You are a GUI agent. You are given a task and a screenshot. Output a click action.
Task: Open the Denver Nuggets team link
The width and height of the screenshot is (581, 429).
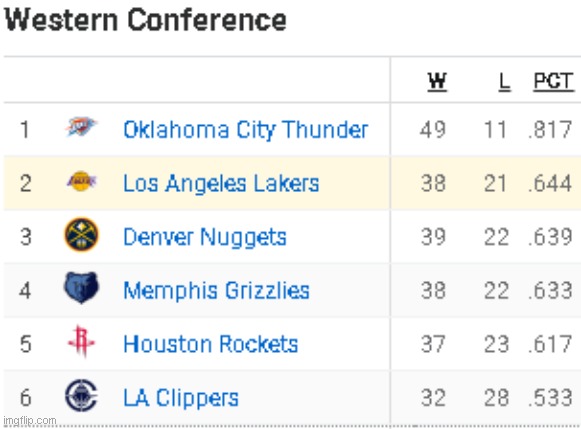pos(205,237)
